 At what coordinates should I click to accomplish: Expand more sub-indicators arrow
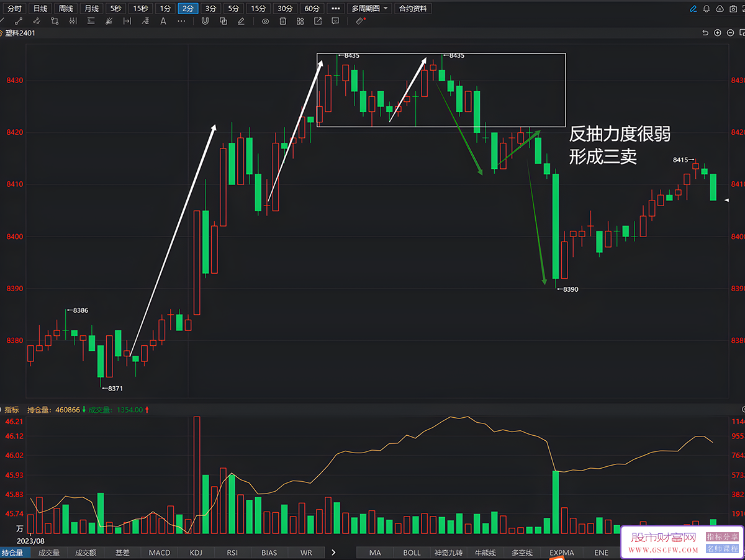point(333,553)
